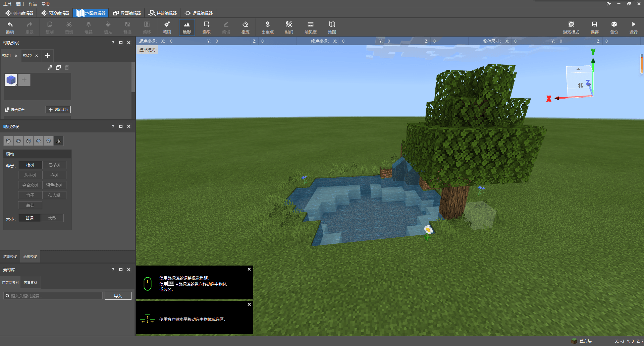The image size is (644, 346).
Task: Select the 地形 (terrain) tool
Action: coord(187,27)
